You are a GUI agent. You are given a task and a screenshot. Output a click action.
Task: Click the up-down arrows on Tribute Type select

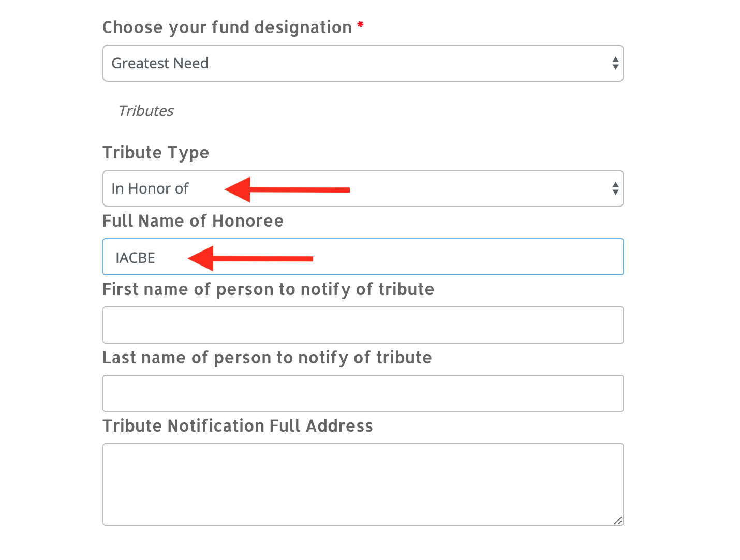click(615, 188)
